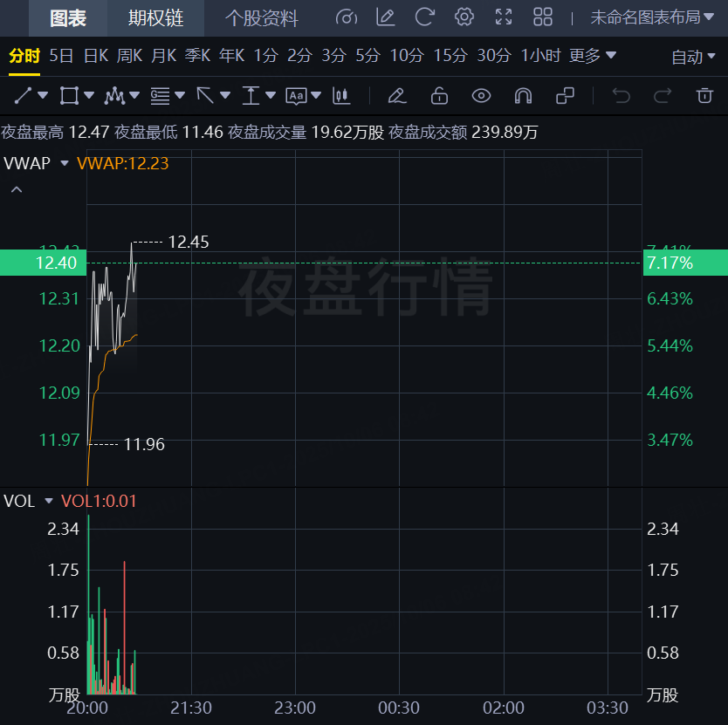Image resolution: width=728 pixels, height=725 pixels.
Task: Expand arrow tool dropdown arrow
Action: 225,96
